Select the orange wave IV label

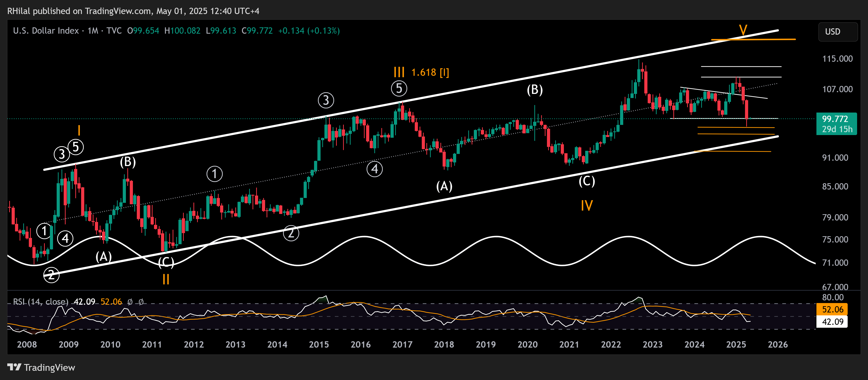[587, 205]
